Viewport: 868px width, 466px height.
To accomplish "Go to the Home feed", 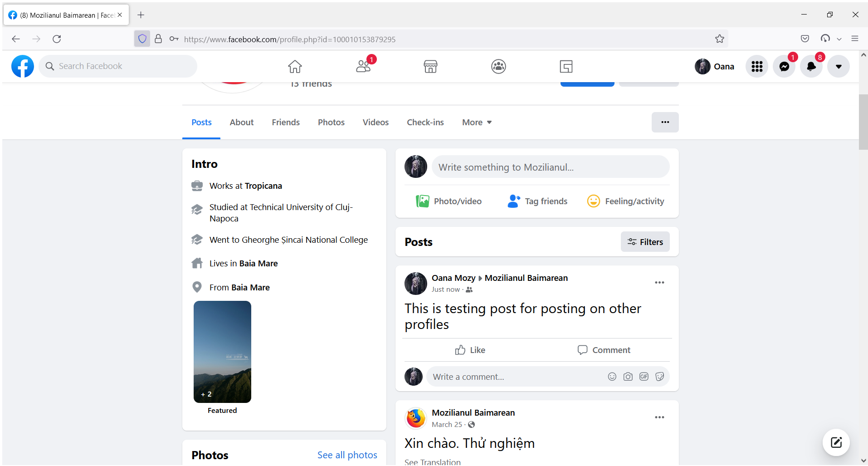I will click(x=294, y=66).
